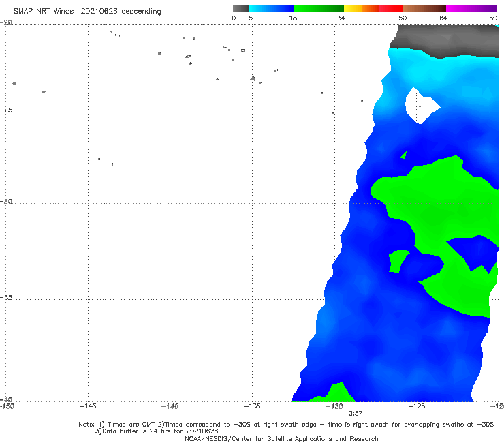Click the longitude label '-130'

click(x=334, y=406)
